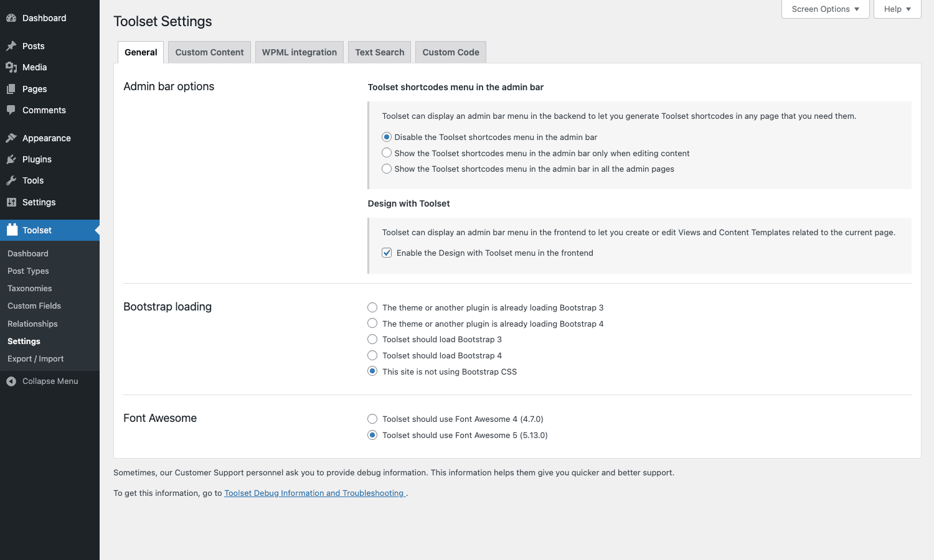Toggle Enable Design with Toolset menu checkbox
The height and width of the screenshot is (560, 934).
(387, 253)
